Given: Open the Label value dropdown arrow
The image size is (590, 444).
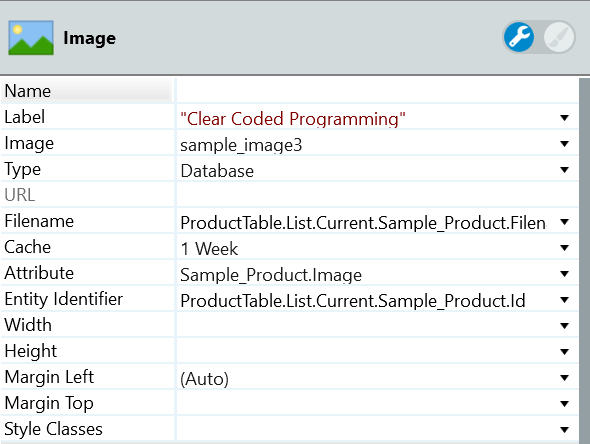Looking at the screenshot, I should [x=564, y=118].
